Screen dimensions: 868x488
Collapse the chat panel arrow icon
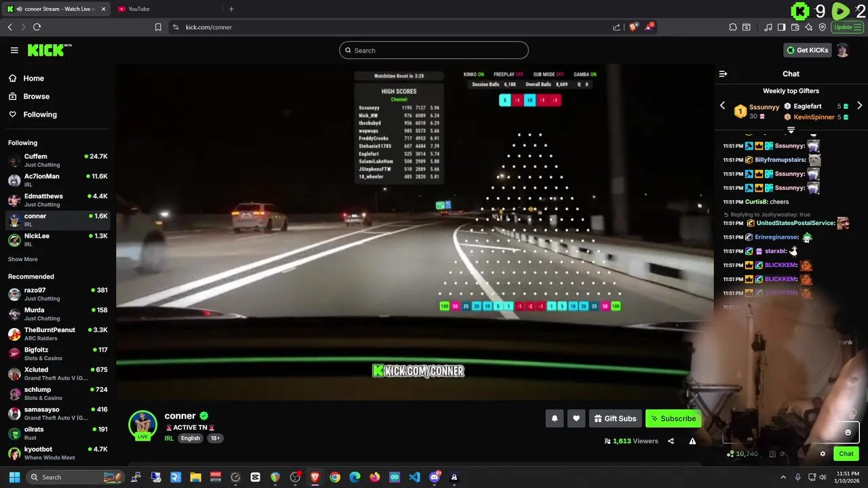pos(723,74)
